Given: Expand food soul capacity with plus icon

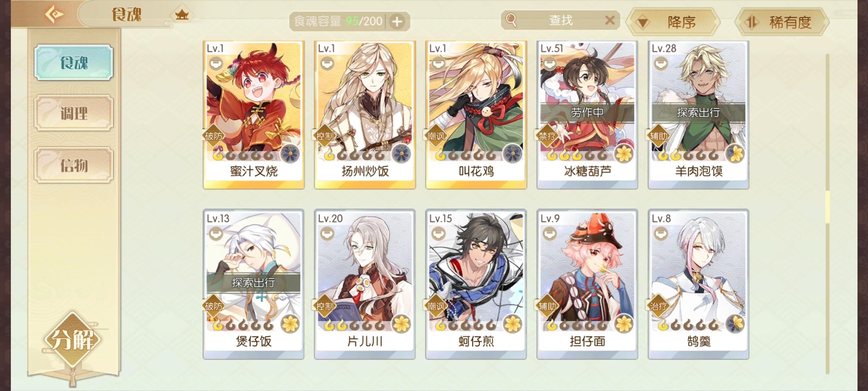Looking at the screenshot, I should point(397,21).
